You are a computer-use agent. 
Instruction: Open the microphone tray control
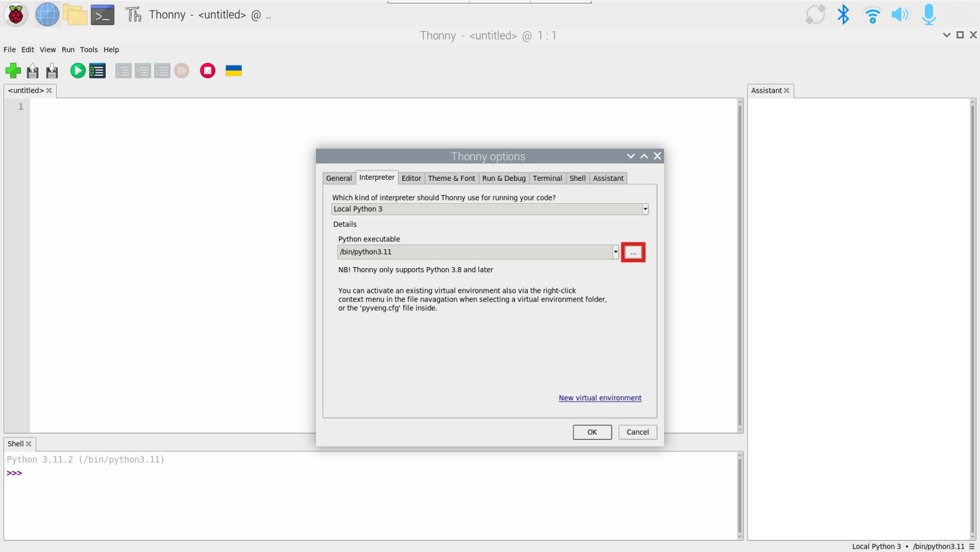click(928, 14)
